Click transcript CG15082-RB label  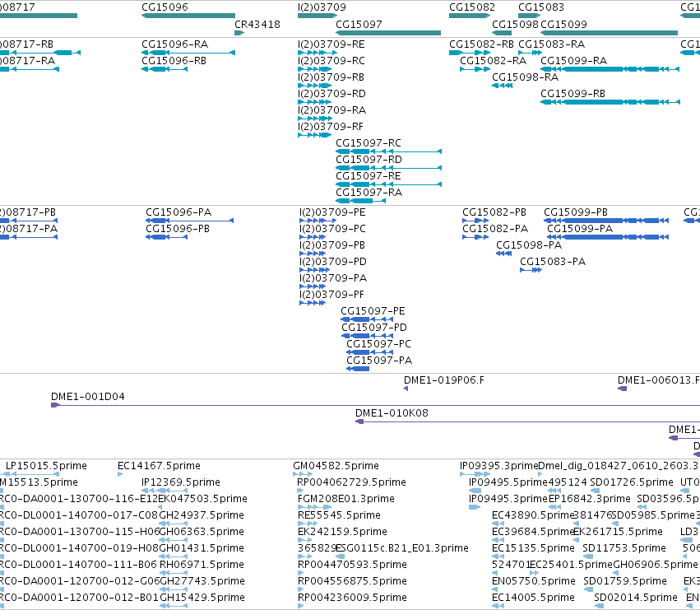click(481, 44)
